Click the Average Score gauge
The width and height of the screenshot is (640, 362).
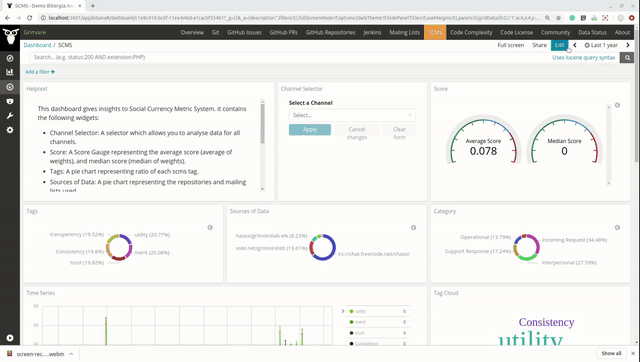[483, 141]
